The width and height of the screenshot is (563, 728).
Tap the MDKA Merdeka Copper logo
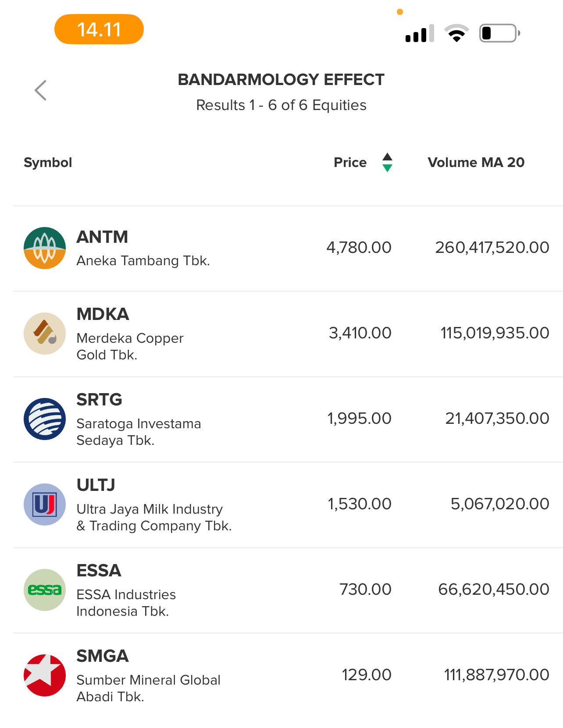45,334
